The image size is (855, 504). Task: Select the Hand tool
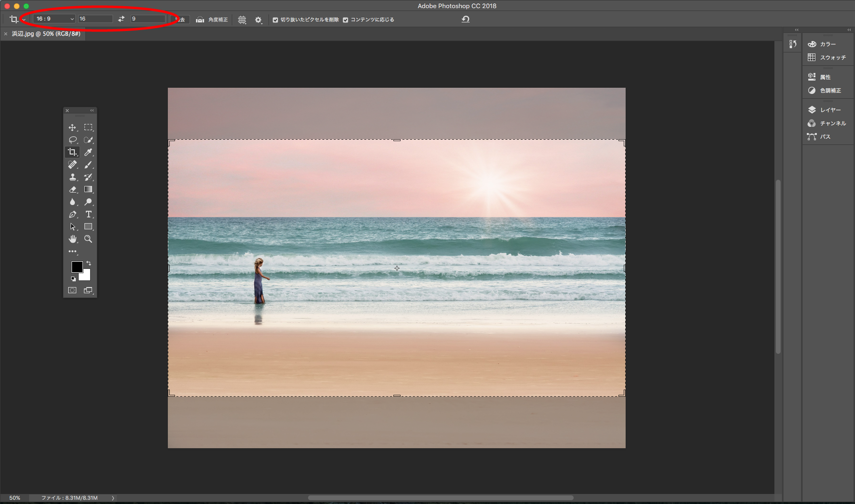[72, 239]
